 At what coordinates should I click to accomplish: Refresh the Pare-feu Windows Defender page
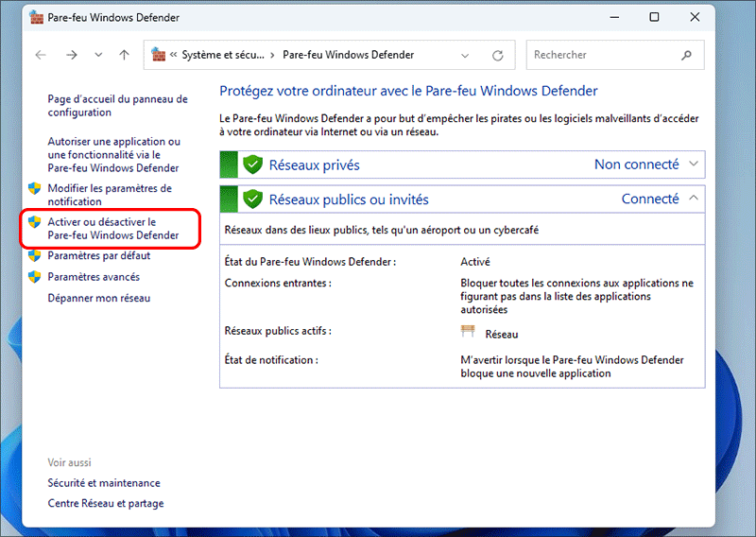(x=498, y=56)
